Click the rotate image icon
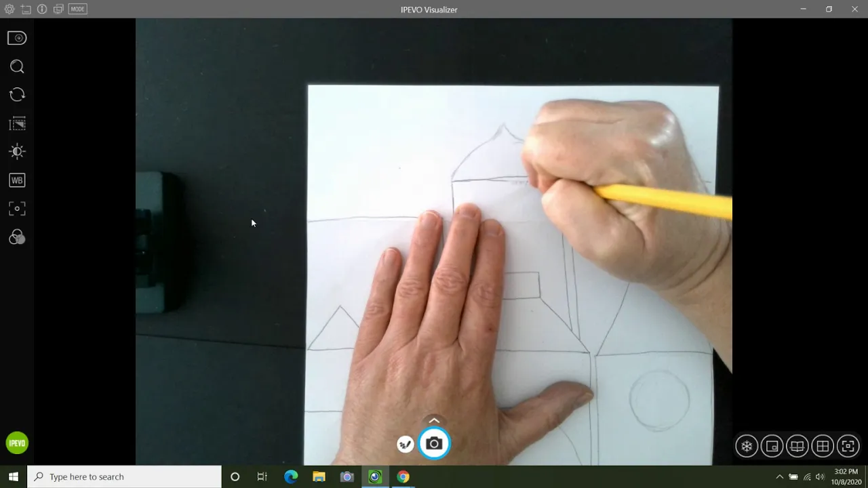This screenshot has height=488, width=868. click(17, 95)
